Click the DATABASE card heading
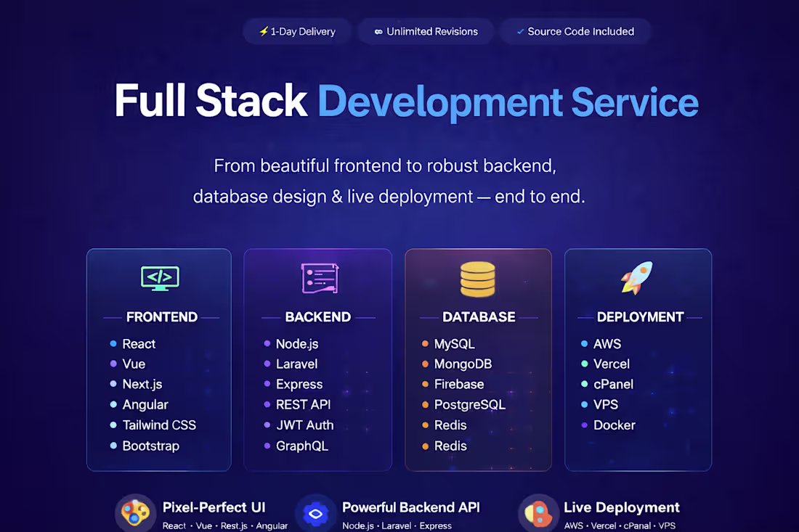This screenshot has height=532, width=799. pos(479,317)
